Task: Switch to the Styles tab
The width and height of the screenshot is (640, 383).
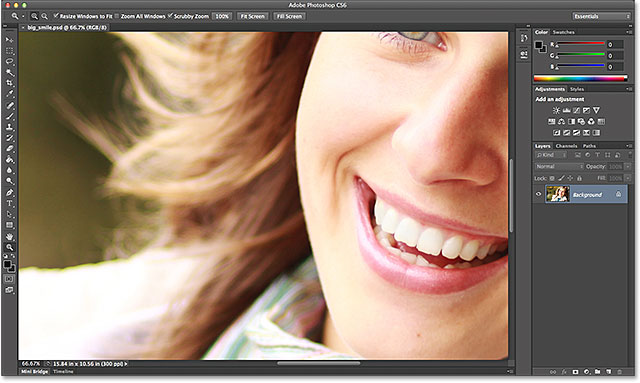Action: 577,89
